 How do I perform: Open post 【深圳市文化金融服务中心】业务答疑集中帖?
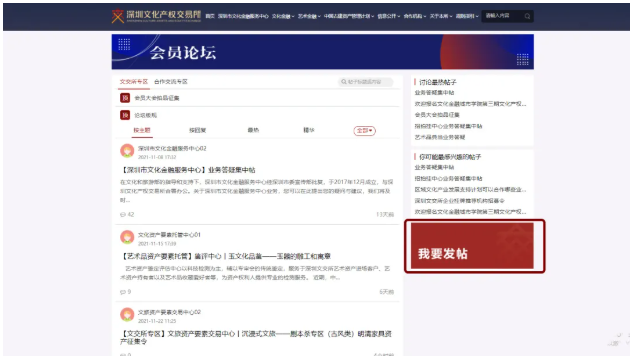point(188,170)
